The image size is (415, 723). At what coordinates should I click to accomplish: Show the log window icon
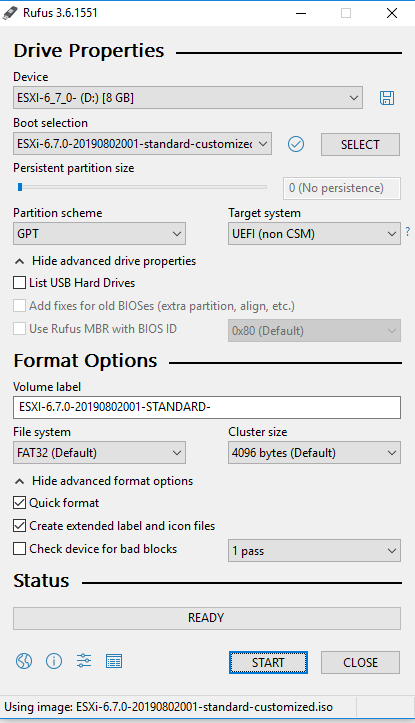click(114, 661)
